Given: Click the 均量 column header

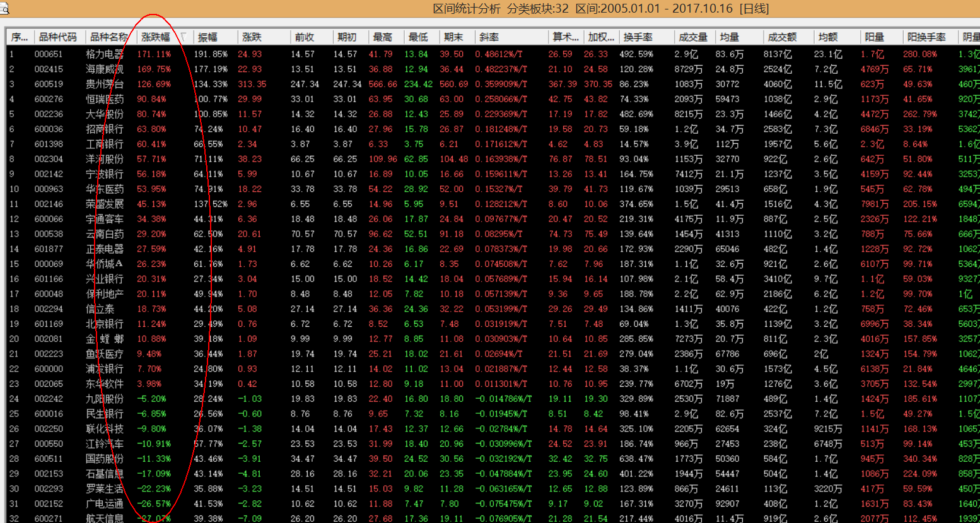Looking at the screenshot, I should coord(729,37).
